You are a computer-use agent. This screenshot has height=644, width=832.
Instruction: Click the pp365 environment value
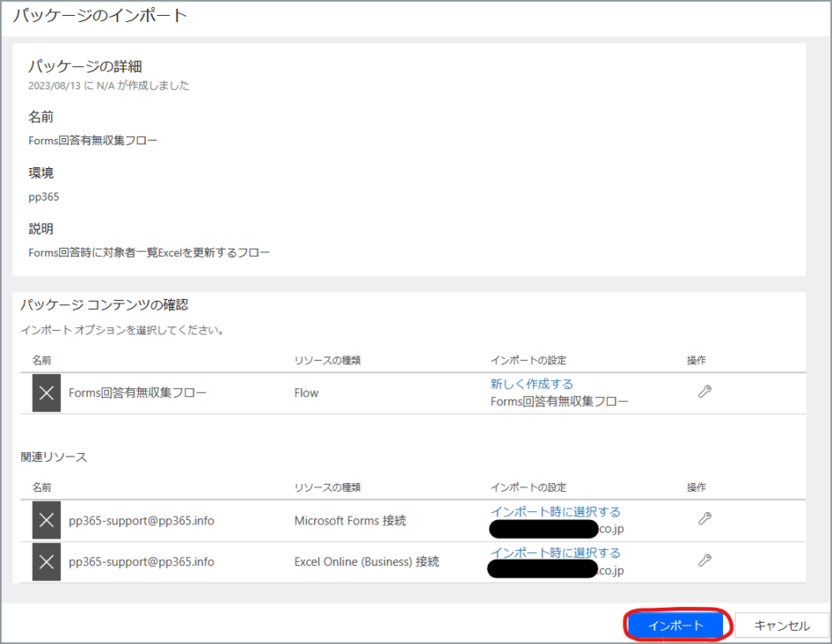click(x=43, y=196)
